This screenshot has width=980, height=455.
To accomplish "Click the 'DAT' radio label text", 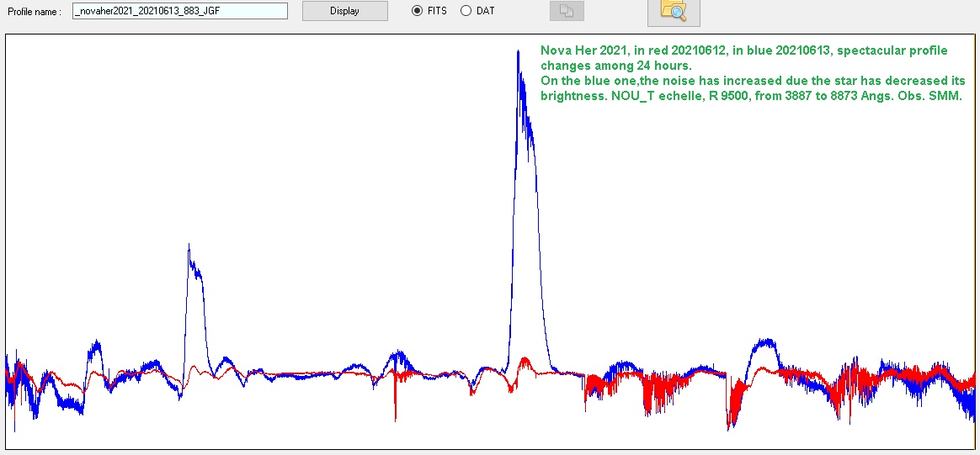I will (x=485, y=11).
